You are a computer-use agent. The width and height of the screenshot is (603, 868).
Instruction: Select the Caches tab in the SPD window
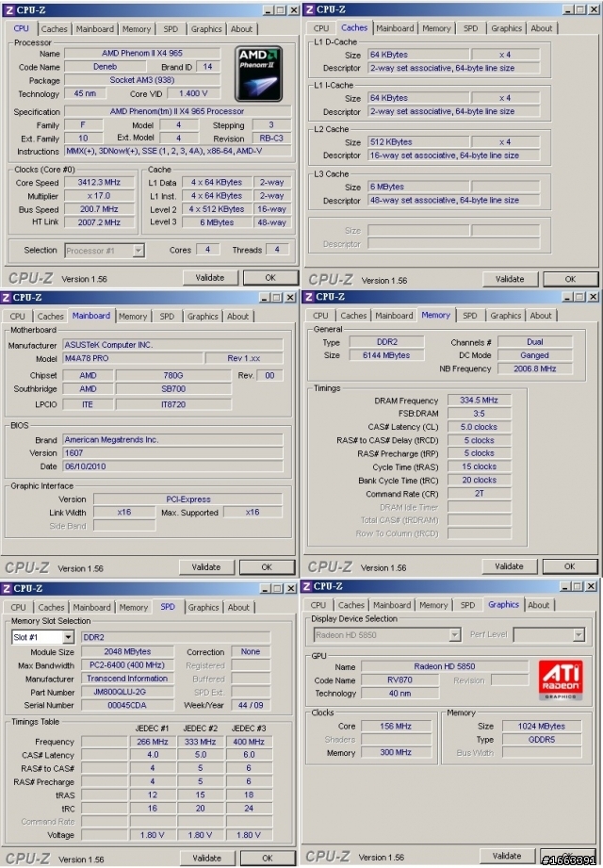coord(52,607)
